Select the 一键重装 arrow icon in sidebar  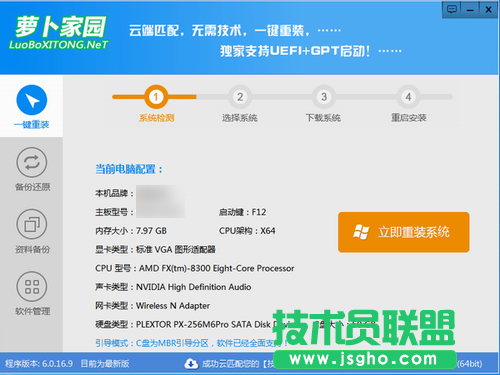click(32, 100)
